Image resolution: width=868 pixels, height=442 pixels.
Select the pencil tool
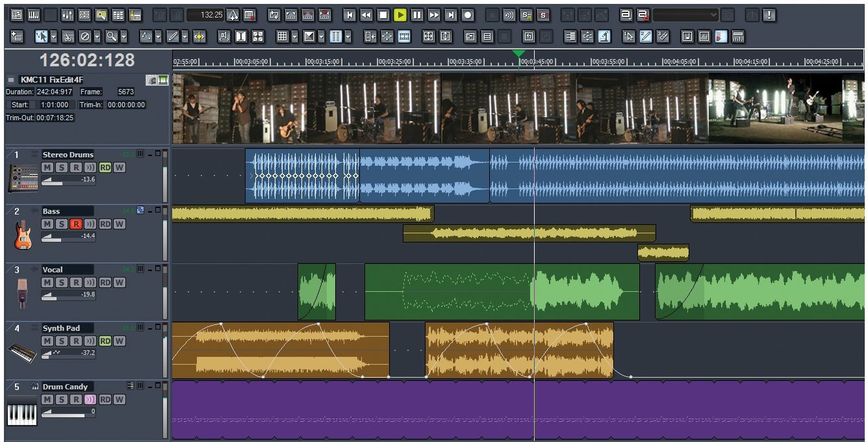coord(172,36)
